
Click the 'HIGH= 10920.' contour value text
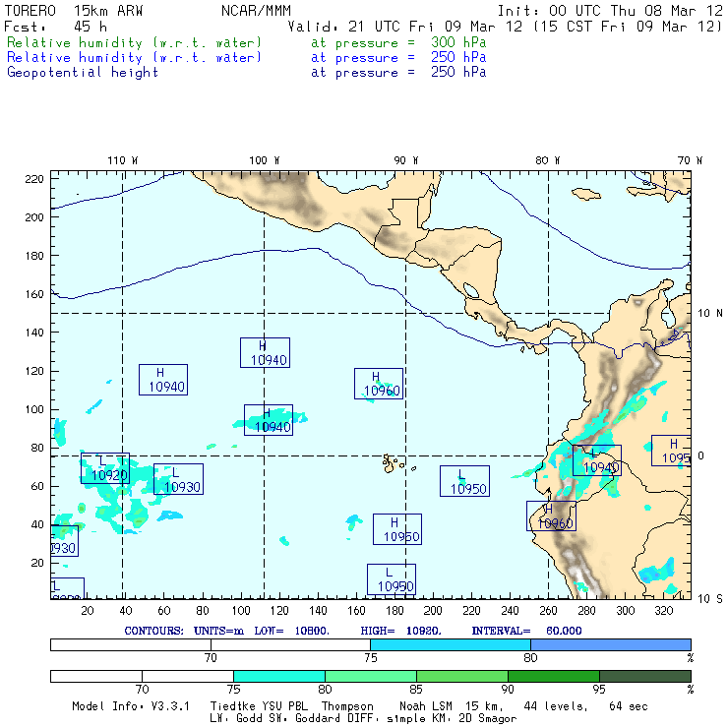point(400,631)
